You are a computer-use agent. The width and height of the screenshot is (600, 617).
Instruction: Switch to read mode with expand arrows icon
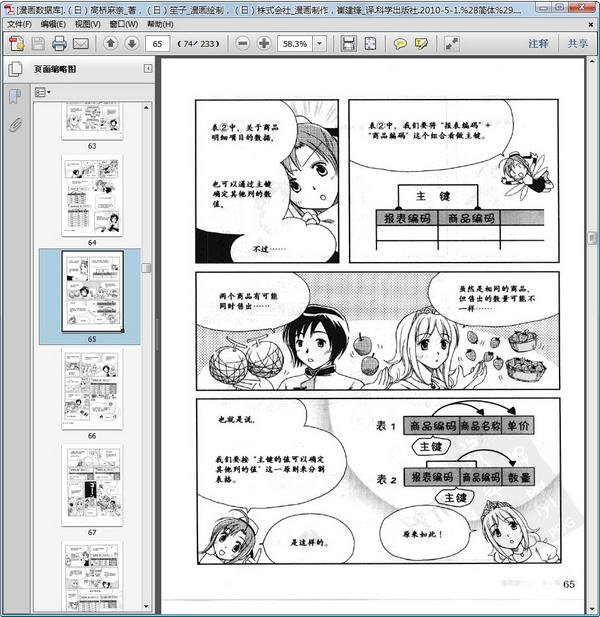(452, 43)
